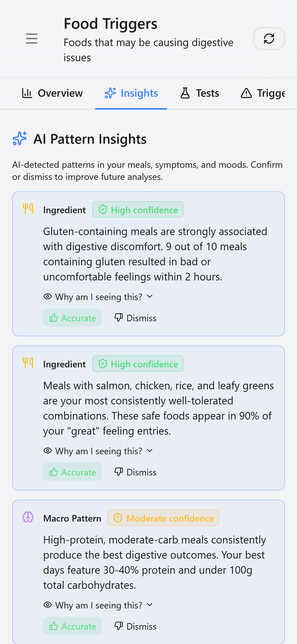The width and height of the screenshot is (297, 644).
Task: Mark salmon and chicken insight as Accurate
Action: 73,472
